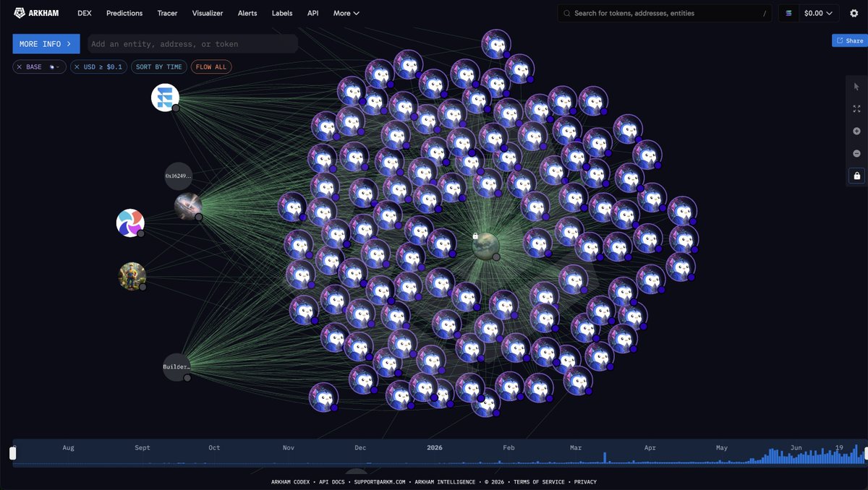Image resolution: width=868 pixels, height=490 pixels.
Task: Click the 2026 label on the timeline
Action: [x=435, y=447]
